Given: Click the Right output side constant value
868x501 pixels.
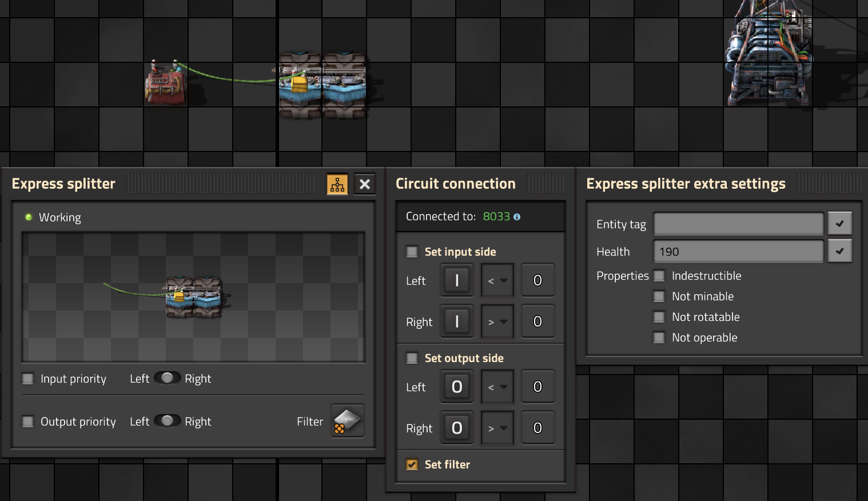Looking at the screenshot, I should 537,428.
